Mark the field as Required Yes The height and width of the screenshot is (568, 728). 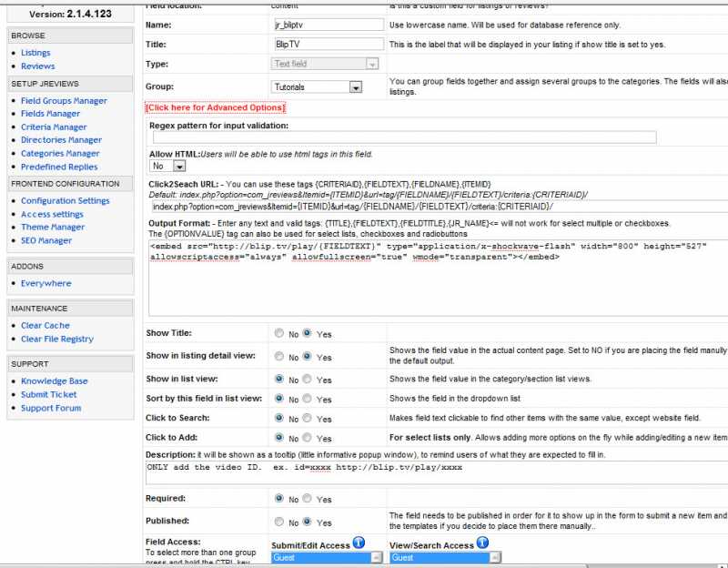(x=307, y=498)
